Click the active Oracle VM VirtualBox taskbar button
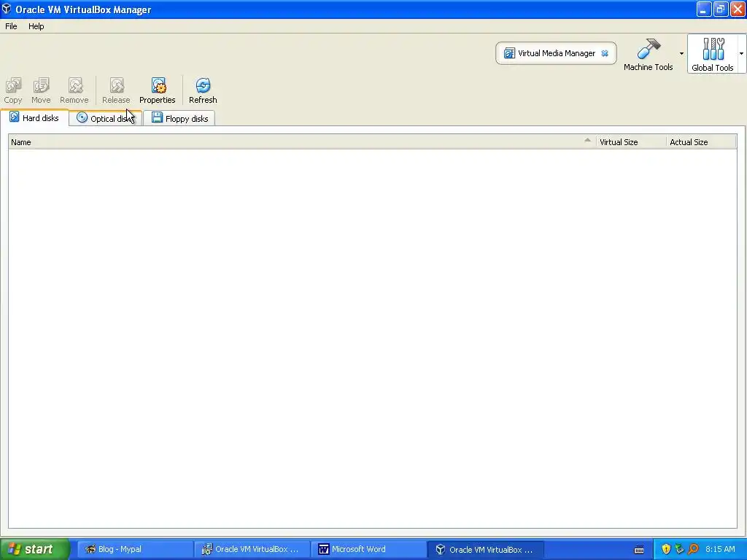This screenshot has width=747, height=560. pos(485,550)
